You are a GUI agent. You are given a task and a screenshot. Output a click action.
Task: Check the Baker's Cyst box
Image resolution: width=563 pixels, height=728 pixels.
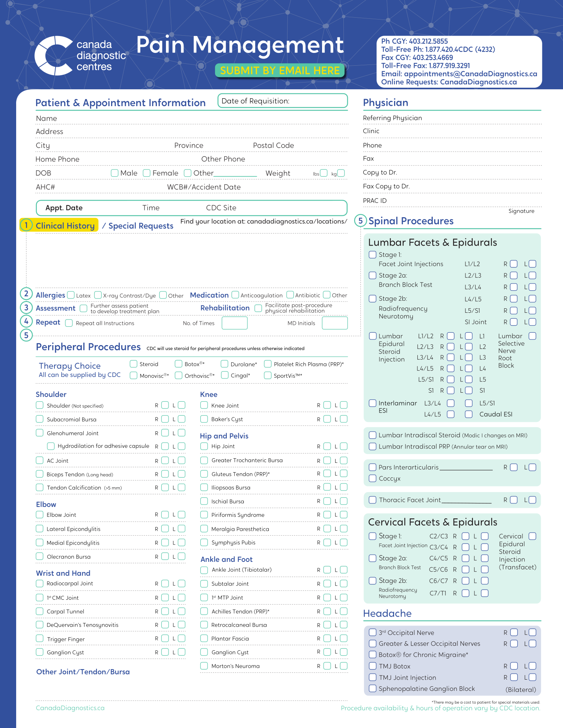pos(204,419)
